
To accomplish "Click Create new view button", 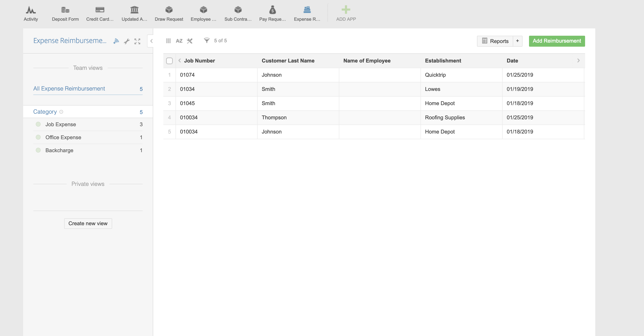I will tap(88, 223).
